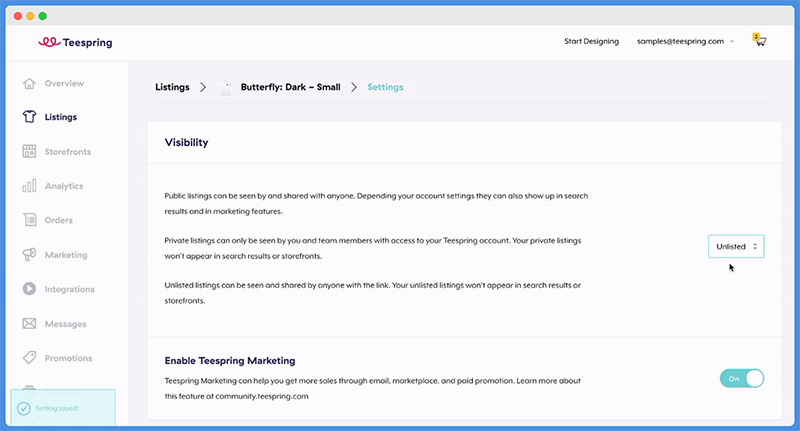The image size is (800, 431).
Task: Open the shopping cart icon
Action: tap(759, 40)
